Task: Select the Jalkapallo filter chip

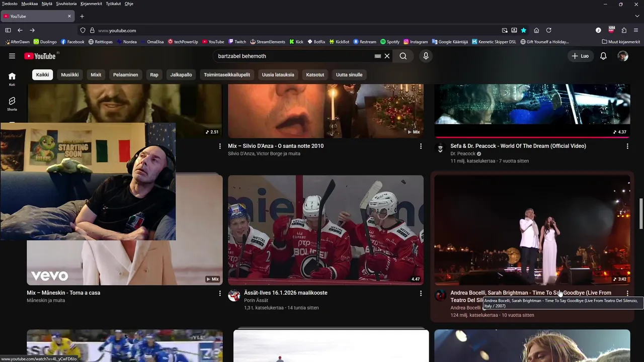Action: (x=181, y=74)
